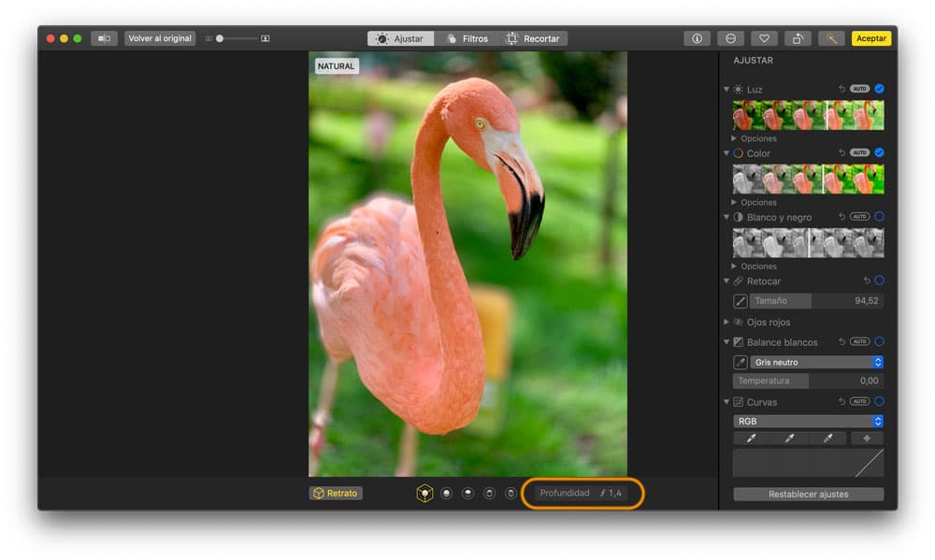Undo the Luz adjustment with revert arrow
935x560 pixels.
(x=842, y=89)
